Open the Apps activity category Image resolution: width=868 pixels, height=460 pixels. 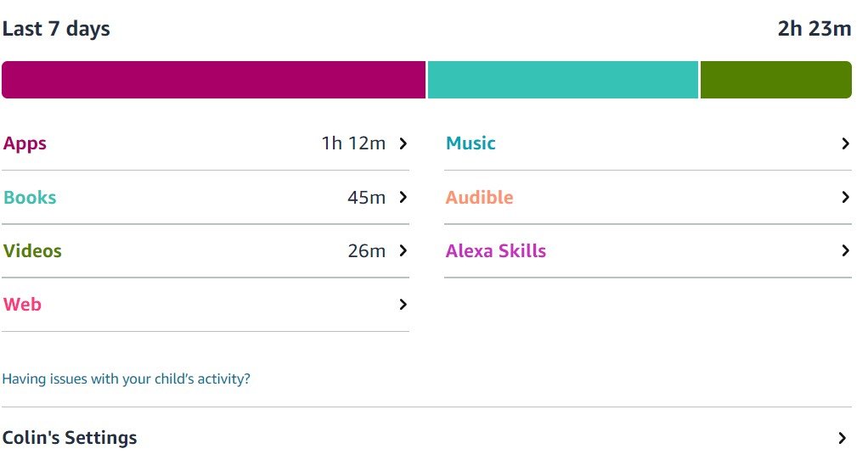point(25,143)
